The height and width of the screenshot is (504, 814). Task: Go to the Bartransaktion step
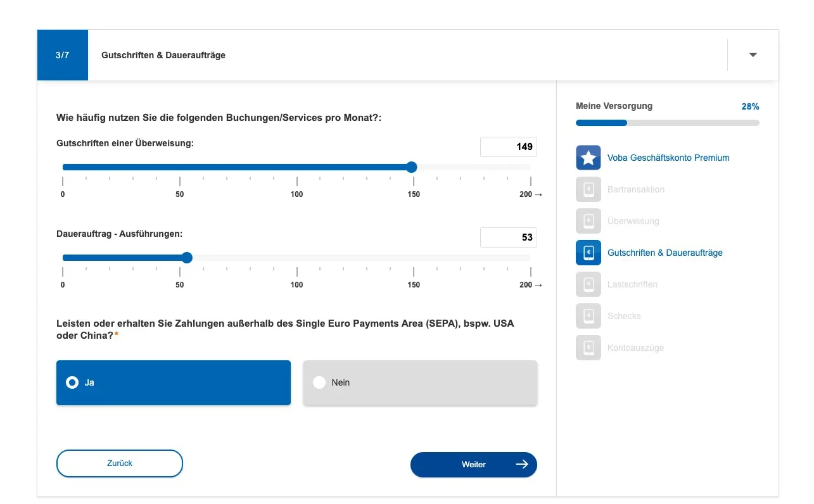point(636,189)
